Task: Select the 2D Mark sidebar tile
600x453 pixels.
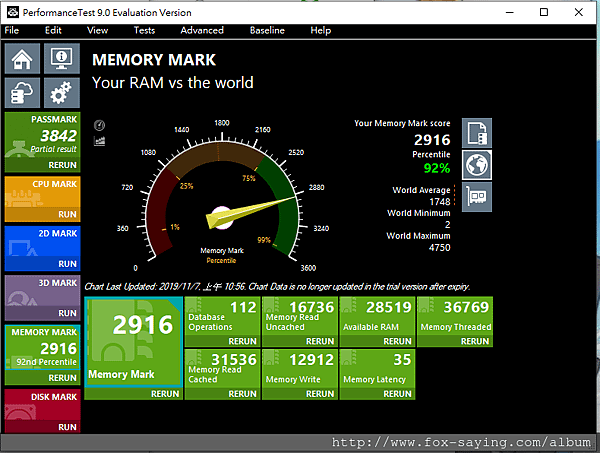Action: click(x=42, y=241)
